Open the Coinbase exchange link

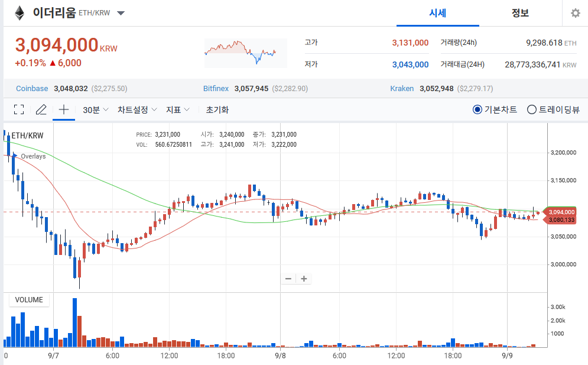click(x=32, y=89)
